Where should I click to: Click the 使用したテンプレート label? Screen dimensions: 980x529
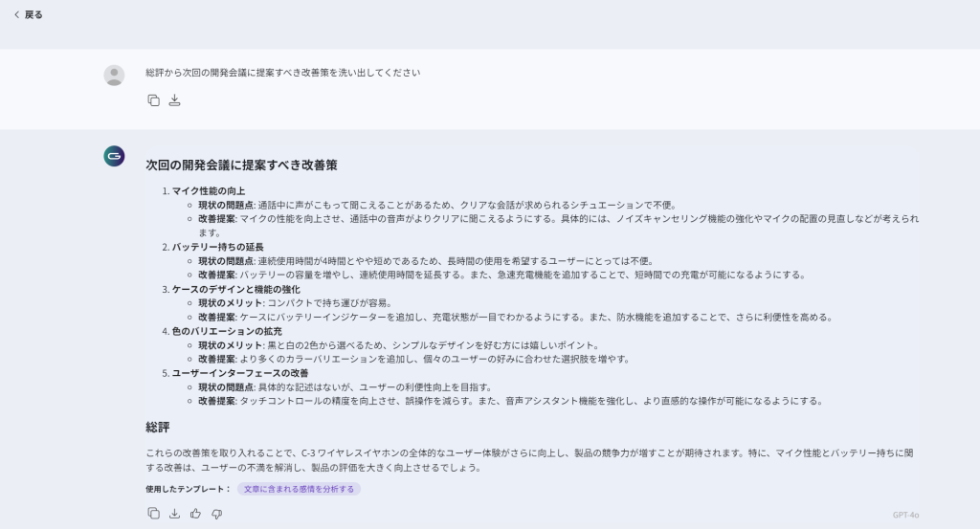tap(188, 489)
